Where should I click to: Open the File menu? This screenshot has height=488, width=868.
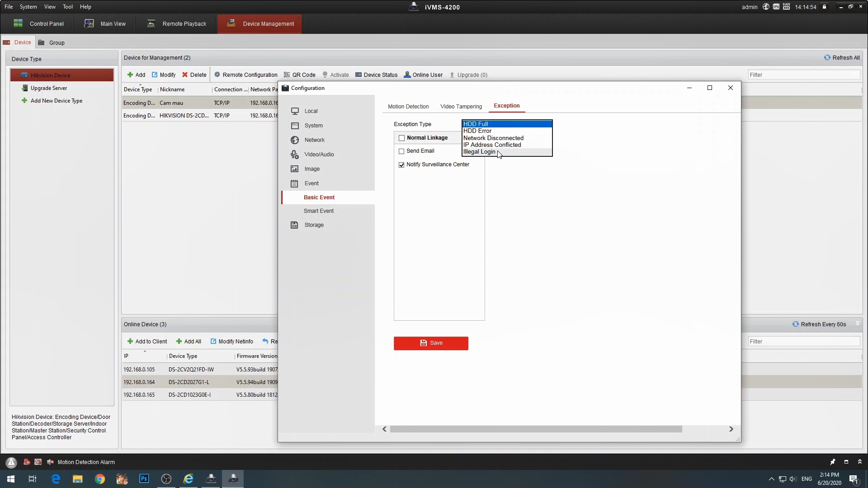pos(9,7)
